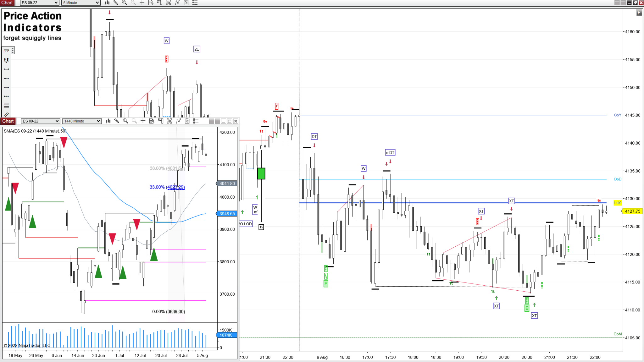Screen dimensions: 644x362
Task: Click the blue 3948.65 SMA price marker
Action: pos(227,214)
